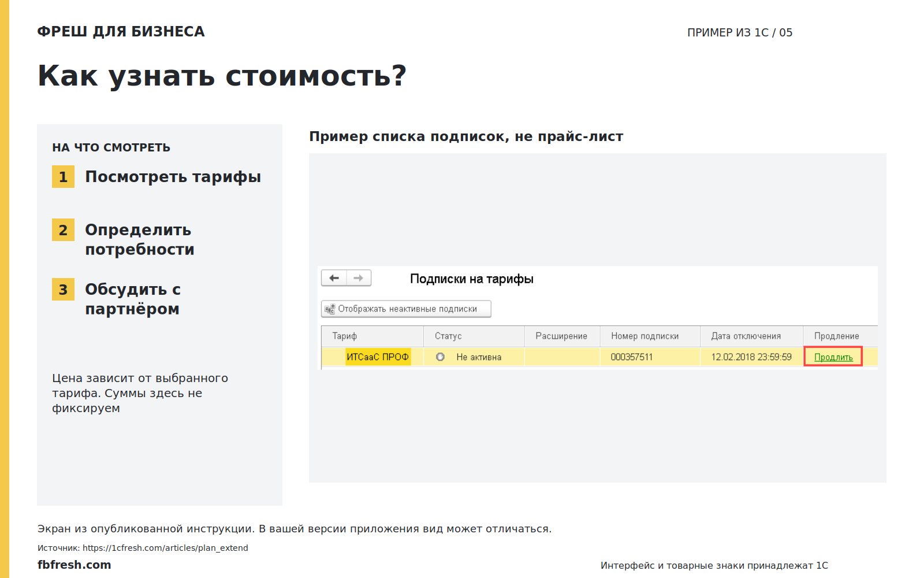Click the 'Расширение' column header
The width and height of the screenshot is (924, 578).
click(562, 336)
